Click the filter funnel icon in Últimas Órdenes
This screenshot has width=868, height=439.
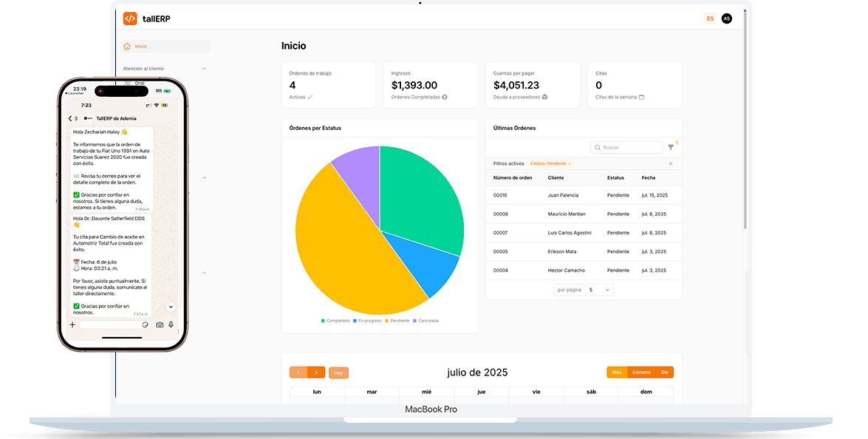click(671, 148)
